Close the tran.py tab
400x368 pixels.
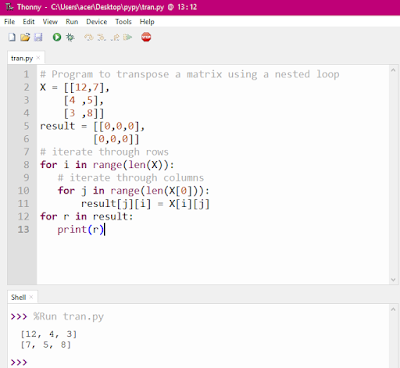point(38,58)
